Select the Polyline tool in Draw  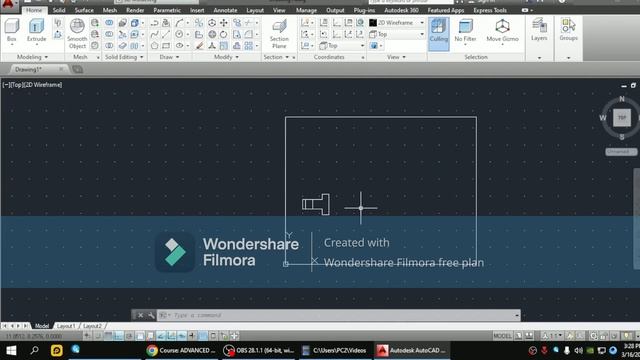coord(154,23)
